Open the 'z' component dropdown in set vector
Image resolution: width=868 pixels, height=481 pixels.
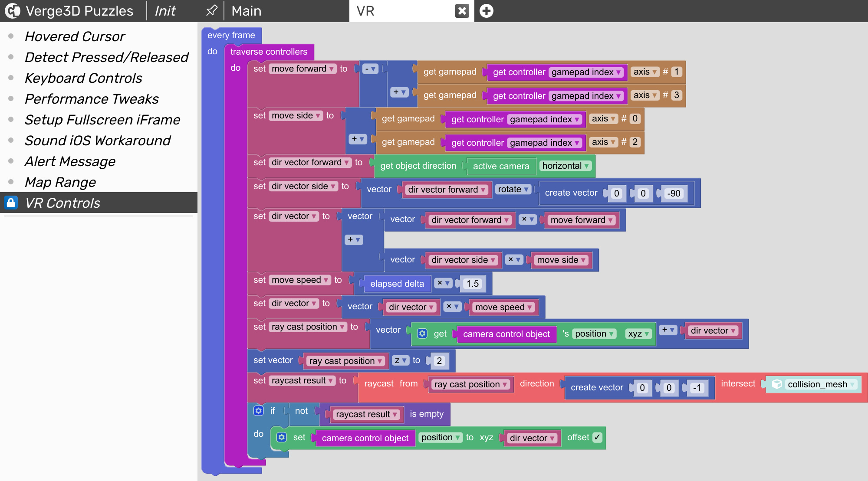[x=401, y=360]
